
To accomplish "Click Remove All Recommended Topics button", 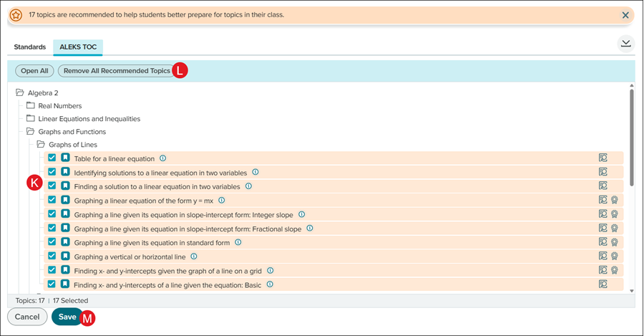I will point(117,71).
